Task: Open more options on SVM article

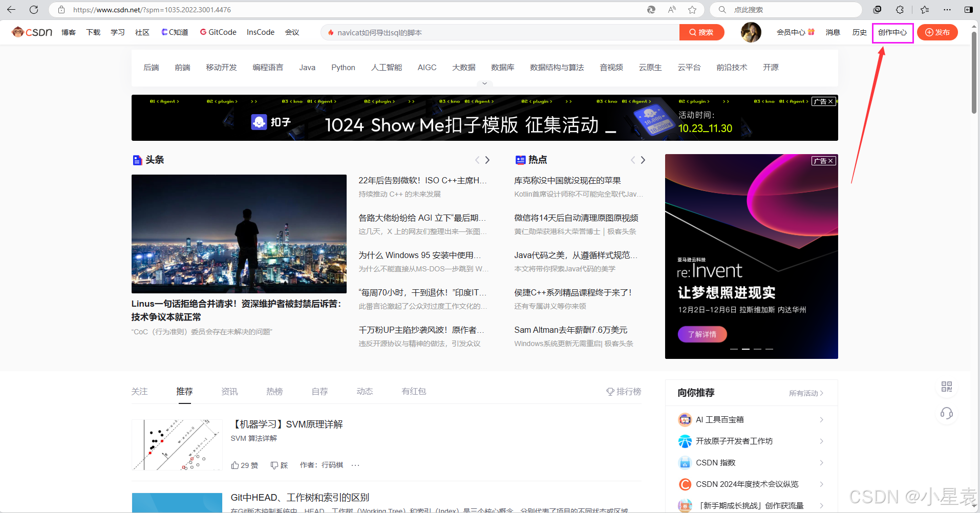Action: [x=355, y=465]
